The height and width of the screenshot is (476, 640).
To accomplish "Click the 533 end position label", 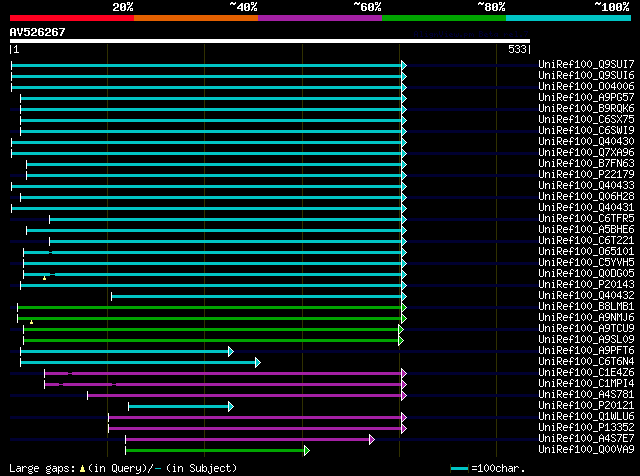I will 517,49.
